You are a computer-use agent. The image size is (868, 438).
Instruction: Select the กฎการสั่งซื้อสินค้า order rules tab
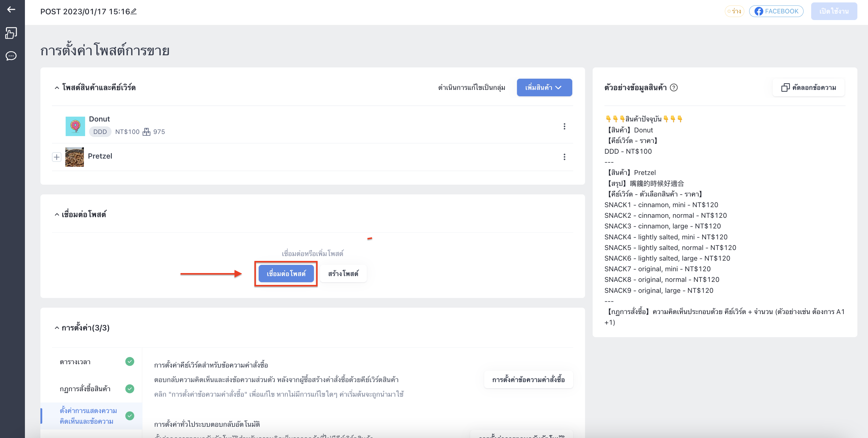pos(91,389)
